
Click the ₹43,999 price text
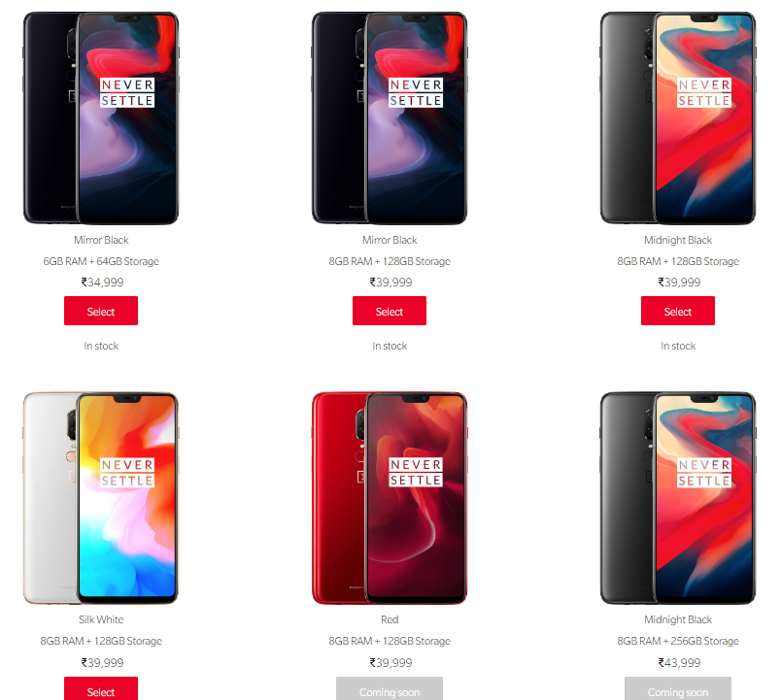[679, 663]
